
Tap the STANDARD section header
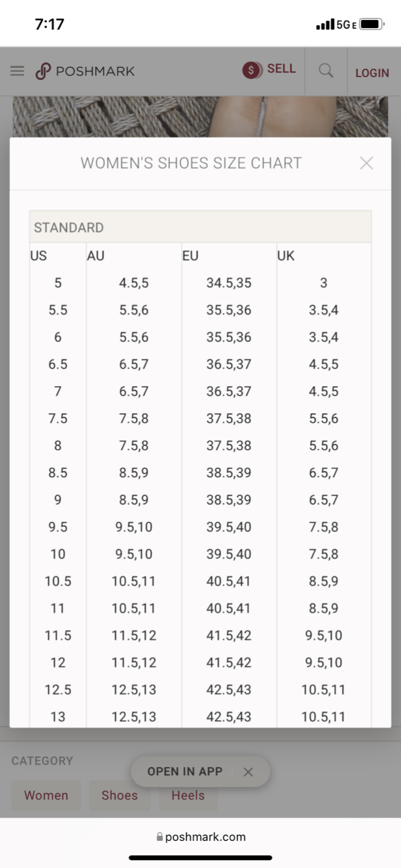[x=200, y=227]
